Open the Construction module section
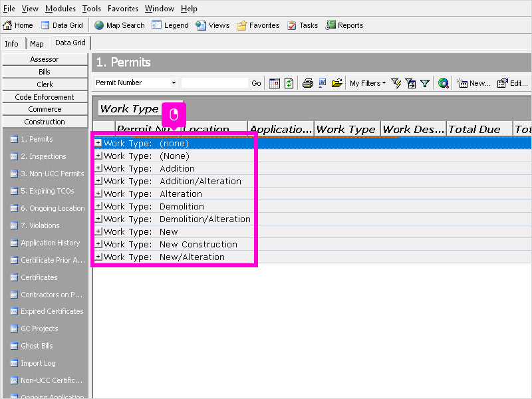This screenshot has height=399, width=532. (45, 122)
